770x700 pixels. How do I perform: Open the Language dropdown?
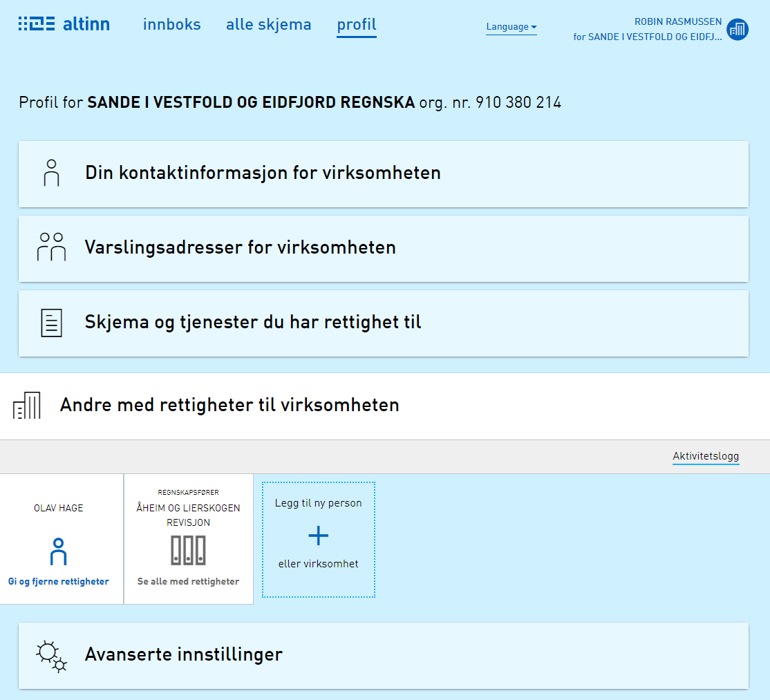(x=511, y=27)
